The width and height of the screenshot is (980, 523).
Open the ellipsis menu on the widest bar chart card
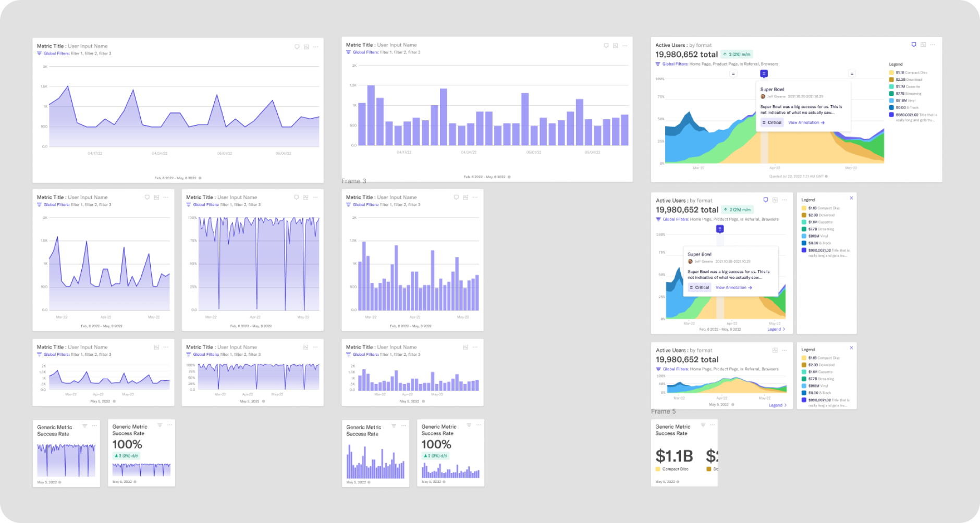625,46
